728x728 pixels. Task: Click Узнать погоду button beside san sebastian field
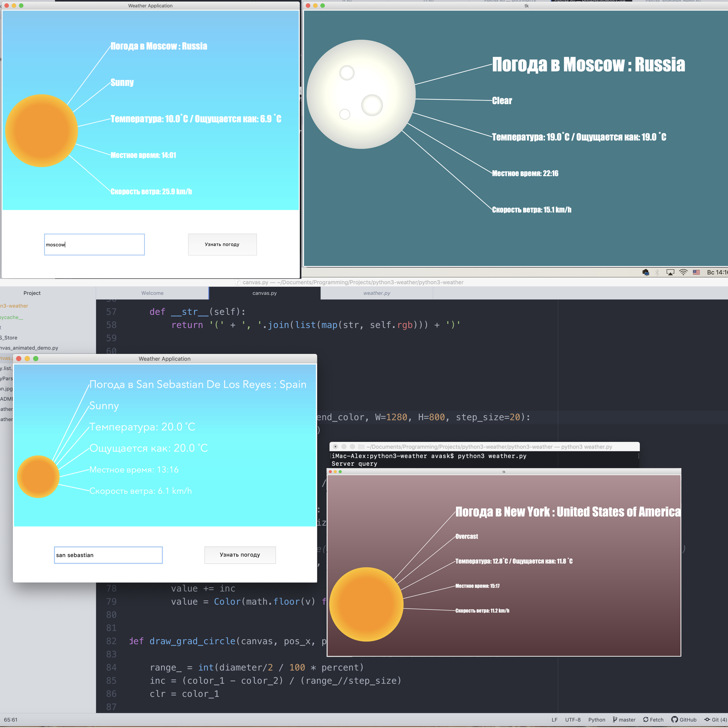(240, 555)
